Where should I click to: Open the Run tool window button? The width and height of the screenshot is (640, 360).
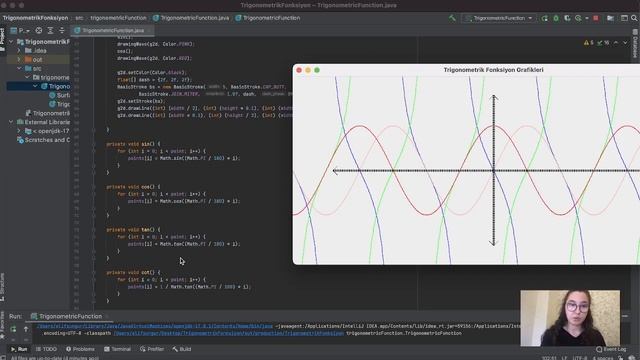19,349
